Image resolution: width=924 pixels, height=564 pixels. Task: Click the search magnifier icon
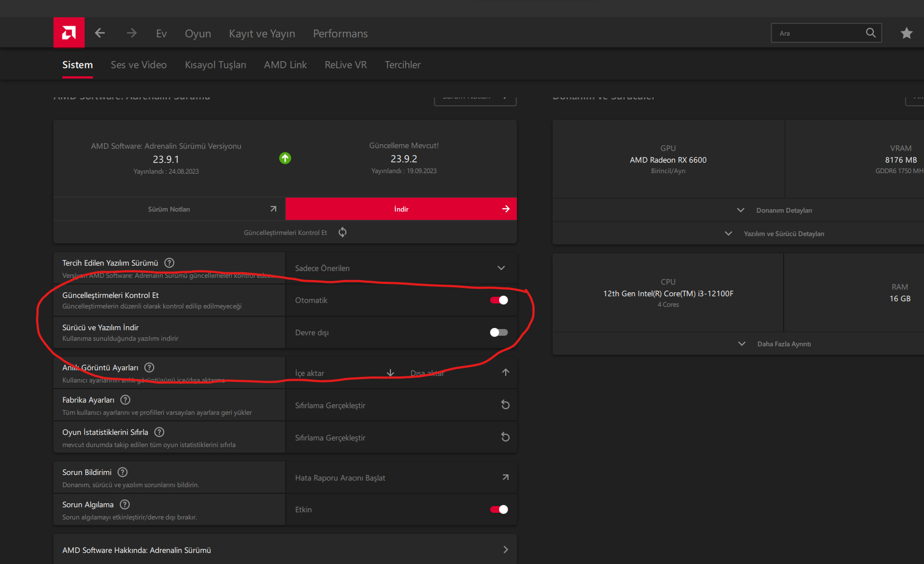(x=871, y=33)
